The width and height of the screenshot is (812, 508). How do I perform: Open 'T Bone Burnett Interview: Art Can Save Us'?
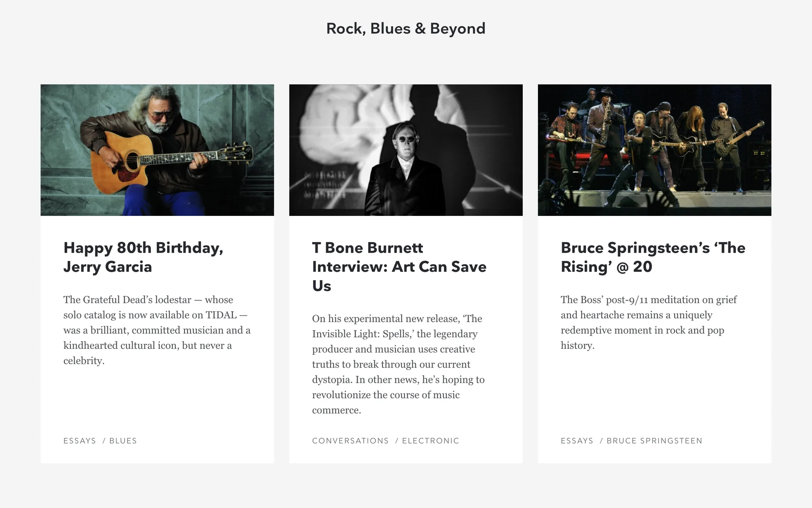tap(399, 266)
